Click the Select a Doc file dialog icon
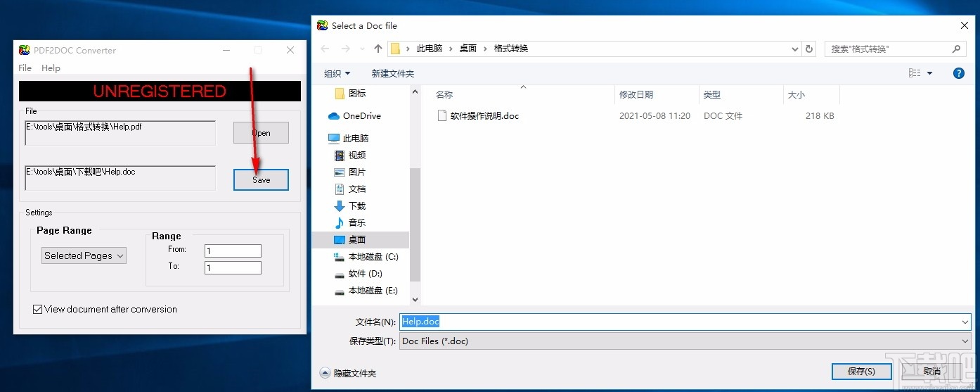The width and height of the screenshot is (980, 392). tap(323, 25)
